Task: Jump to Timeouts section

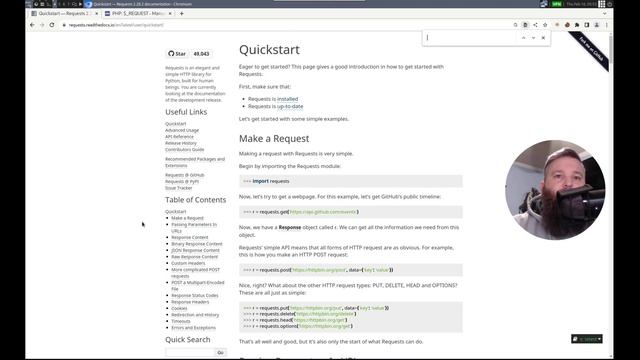Action: click(x=181, y=322)
